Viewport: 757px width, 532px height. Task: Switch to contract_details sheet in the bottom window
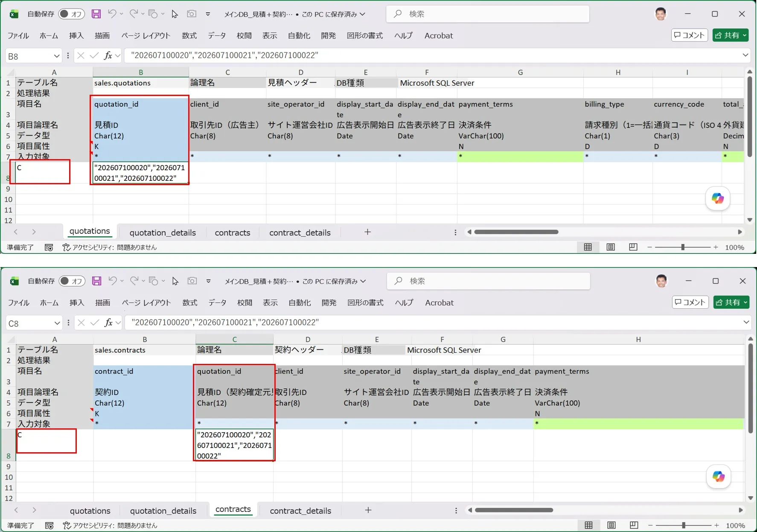tap(300, 511)
